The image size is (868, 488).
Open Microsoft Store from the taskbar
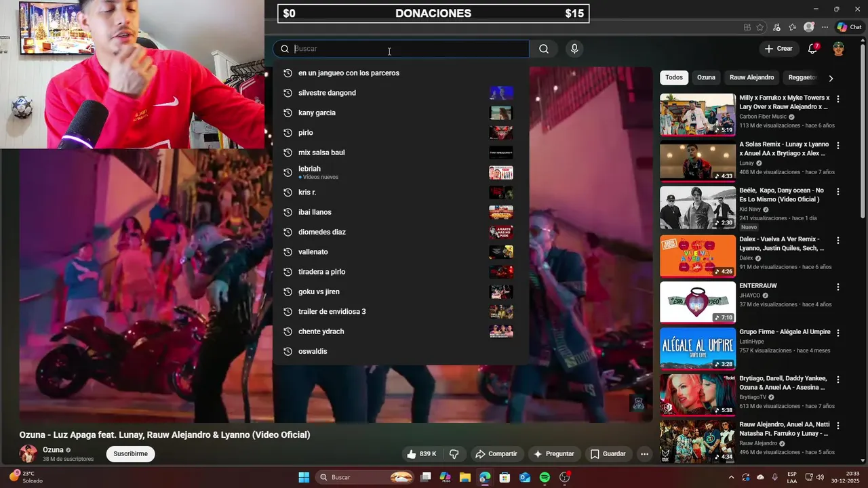(505, 477)
